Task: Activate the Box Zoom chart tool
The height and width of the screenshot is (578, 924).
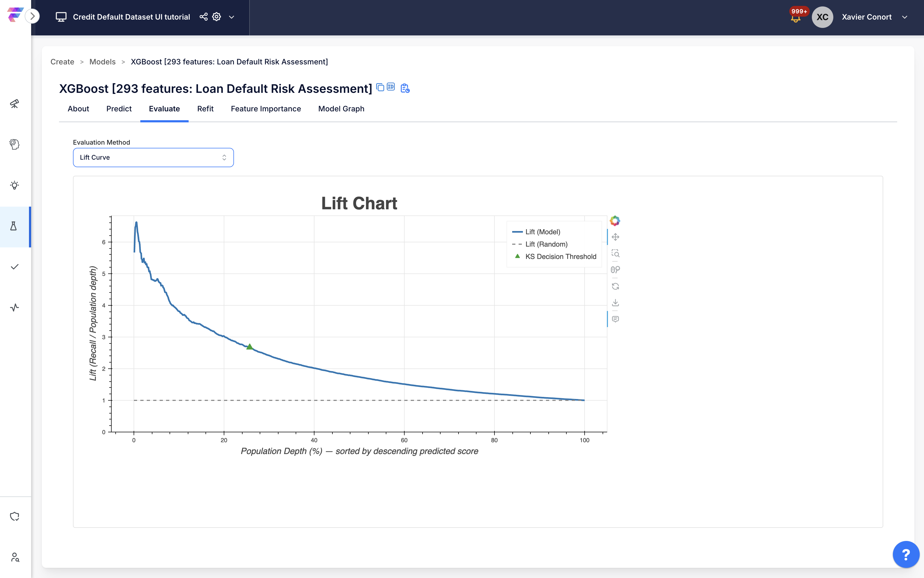Action: [615, 253]
